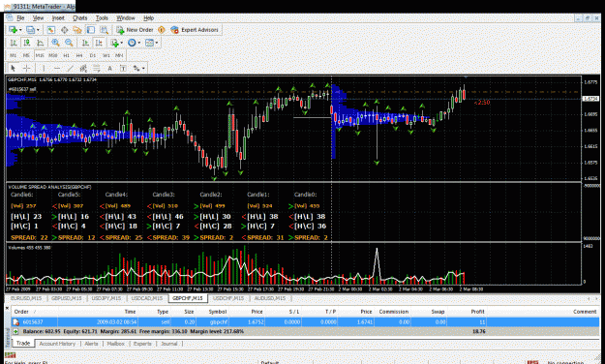Select the D1 timeframe

pos(93,55)
